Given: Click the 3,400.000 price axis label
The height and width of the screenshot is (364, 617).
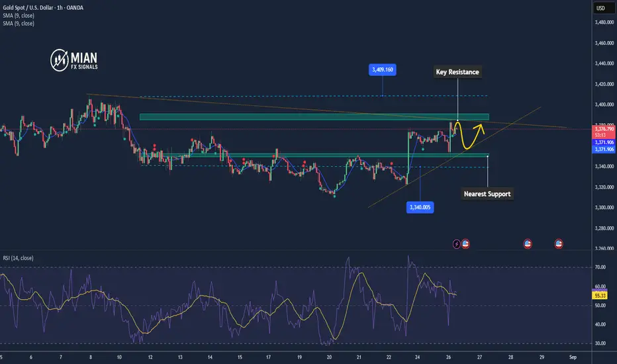Looking at the screenshot, I should point(604,105).
